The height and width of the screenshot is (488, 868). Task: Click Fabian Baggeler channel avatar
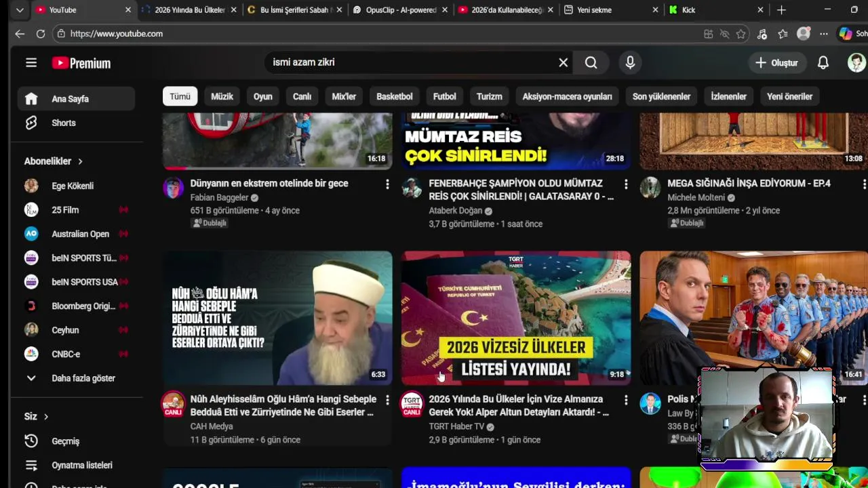click(x=173, y=188)
